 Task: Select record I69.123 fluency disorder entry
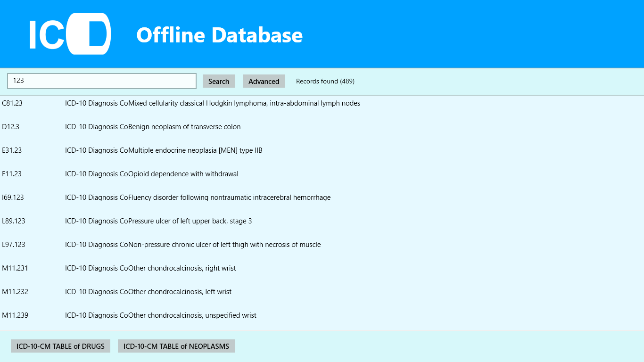(x=198, y=197)
